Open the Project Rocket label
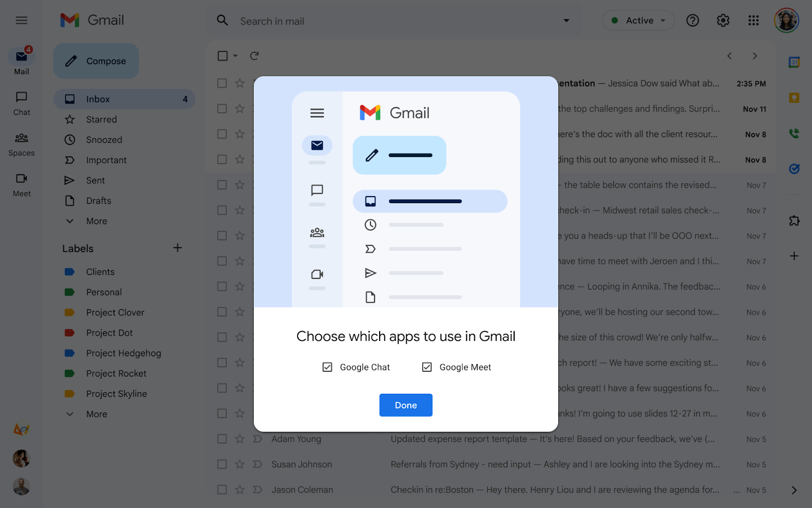This screenshot has height=508, width=812. coord(117,373)
